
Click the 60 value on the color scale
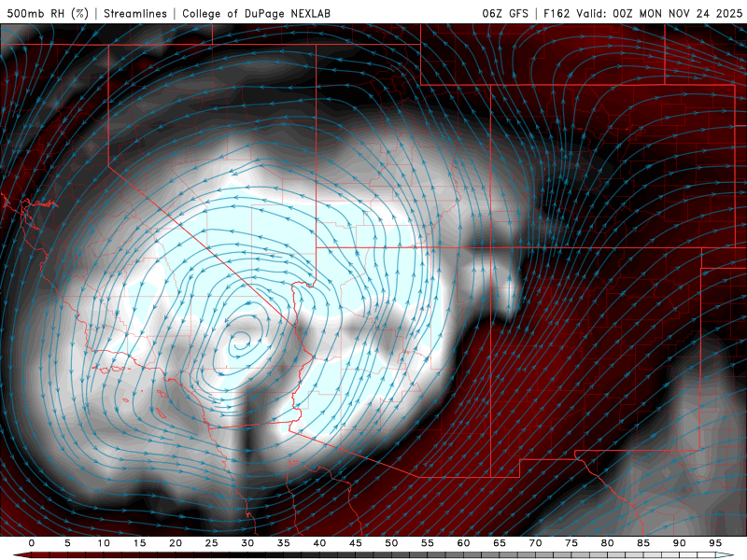click(x=463, y=543)
